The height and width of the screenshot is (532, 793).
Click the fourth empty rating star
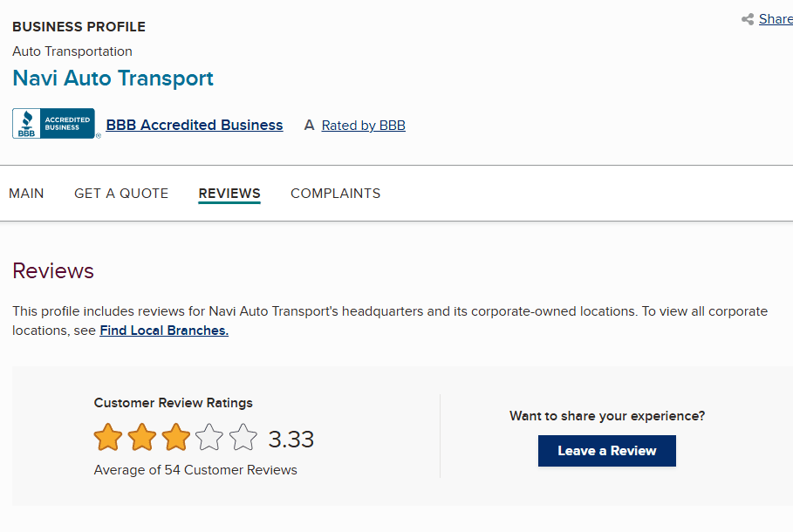pyautogui.click(x=209, y=438)
